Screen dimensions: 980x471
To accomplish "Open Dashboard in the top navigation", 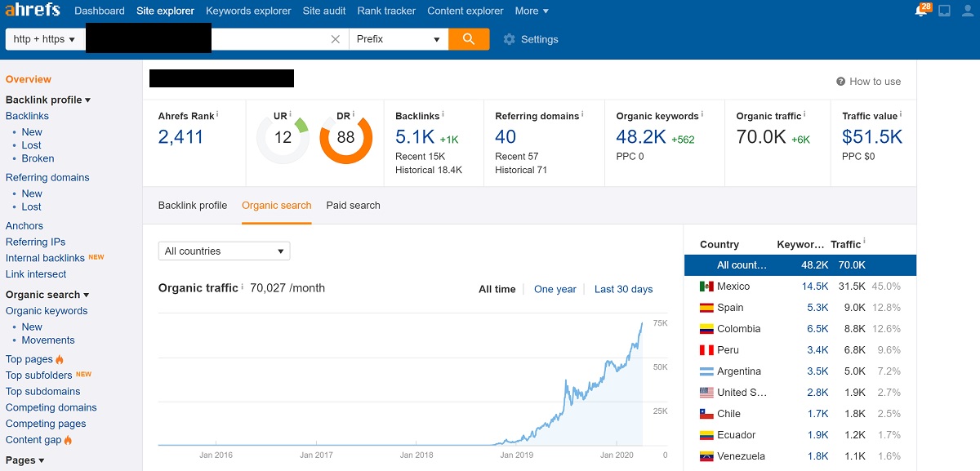I will click(x=100, y=11).
